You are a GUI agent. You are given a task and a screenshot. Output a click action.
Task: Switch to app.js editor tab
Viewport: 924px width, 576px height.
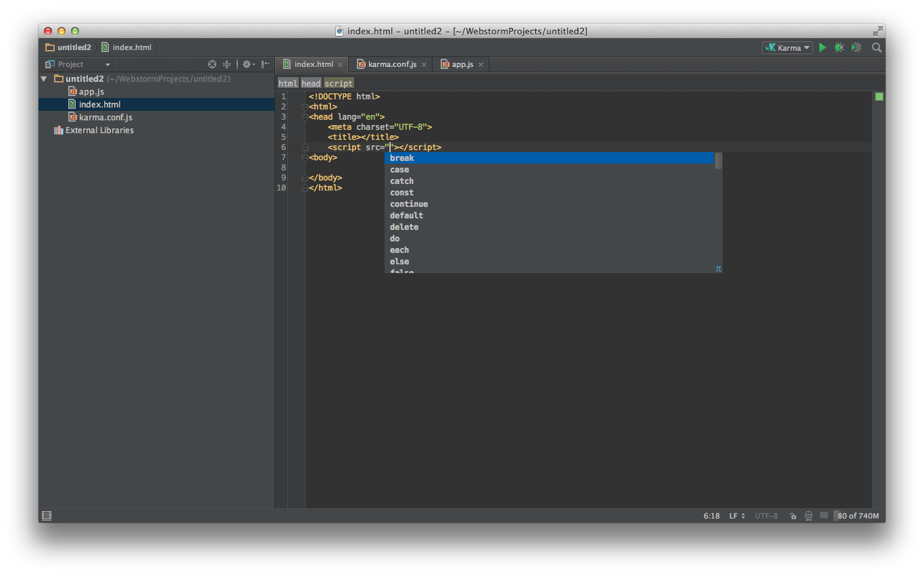point(462,64)
